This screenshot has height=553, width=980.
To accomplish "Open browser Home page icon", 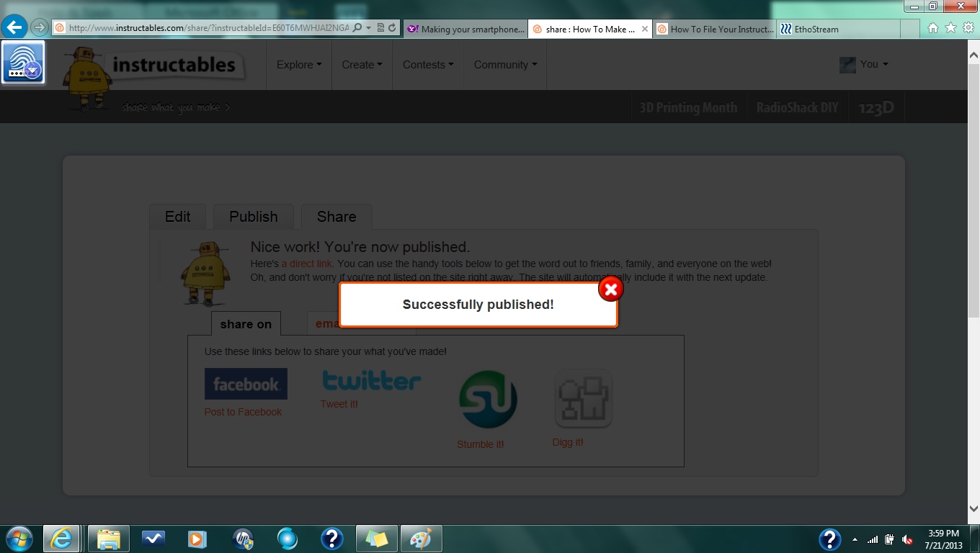I will coord(933,28).
